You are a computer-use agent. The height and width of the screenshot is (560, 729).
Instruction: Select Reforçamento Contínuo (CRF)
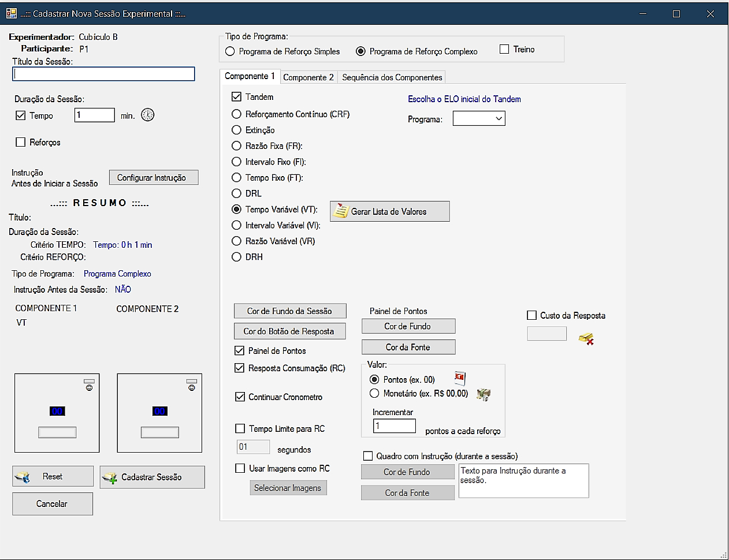236,114
